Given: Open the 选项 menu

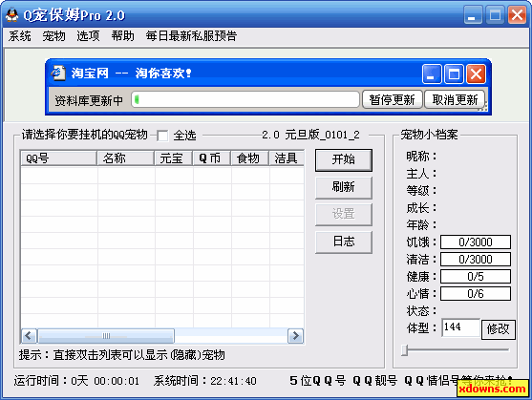Looking at the screenshot, I should click(88, 36).
